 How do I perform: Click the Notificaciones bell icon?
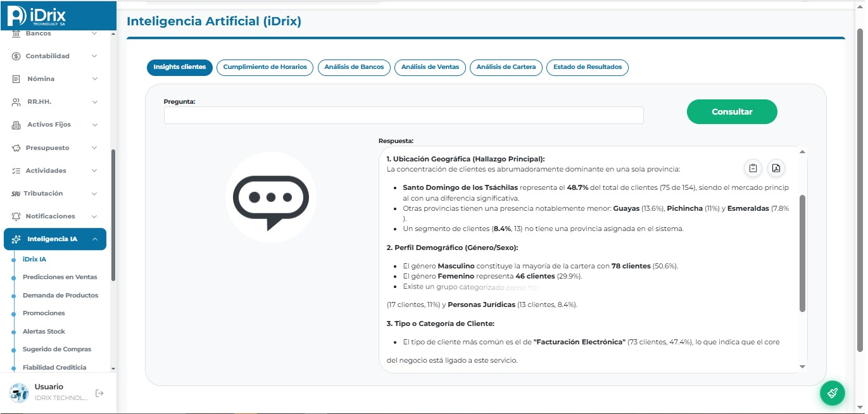coord(16,216)
